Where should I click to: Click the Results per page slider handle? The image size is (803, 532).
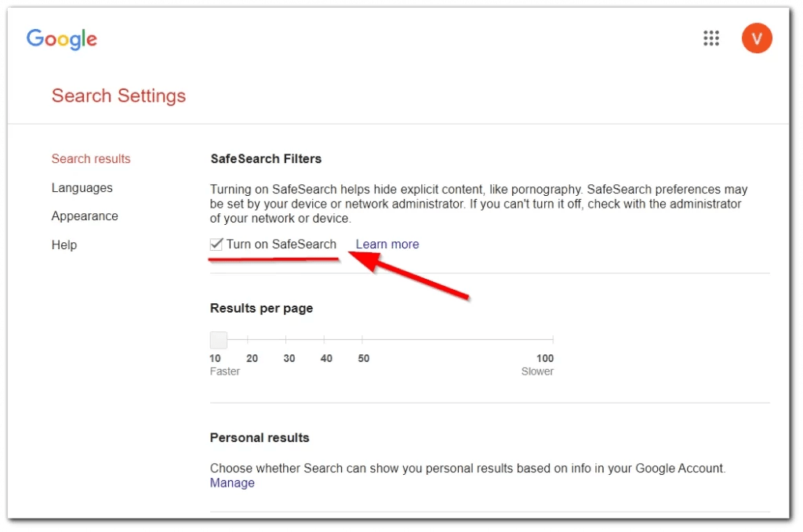pyautogui.click(x=218, y=340)
